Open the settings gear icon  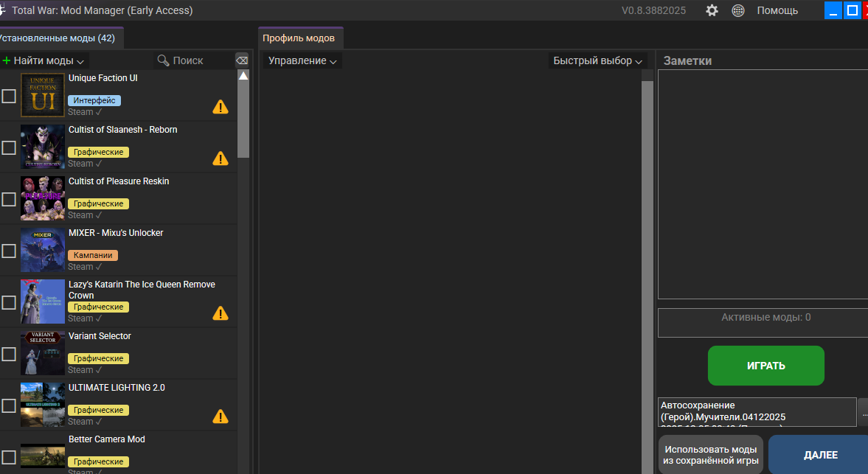click(x=712, y=10)
